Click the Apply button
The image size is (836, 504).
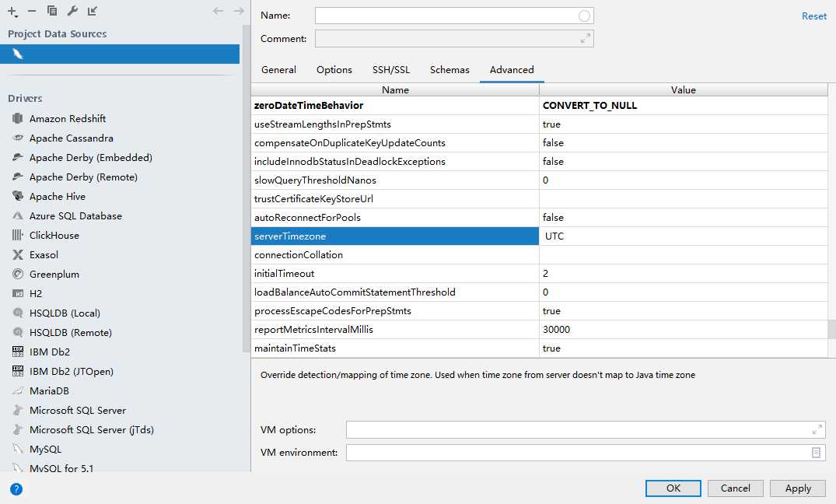tap(798, 488)
